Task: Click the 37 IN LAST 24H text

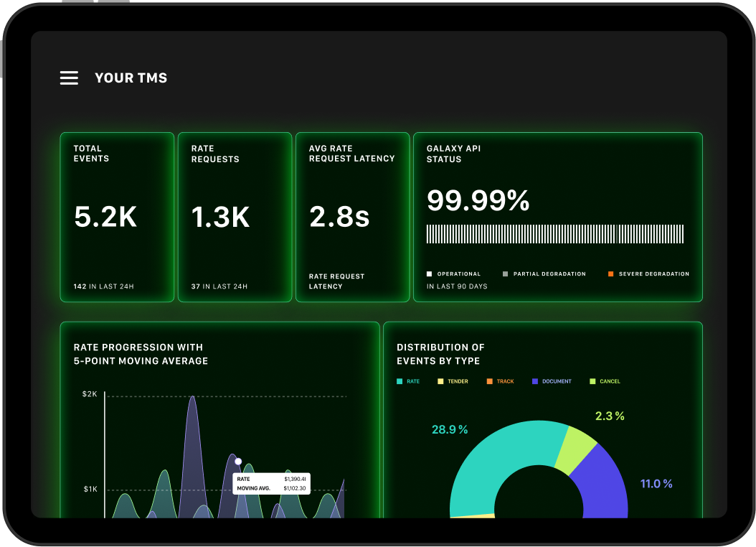Action: tap(219, 286)
